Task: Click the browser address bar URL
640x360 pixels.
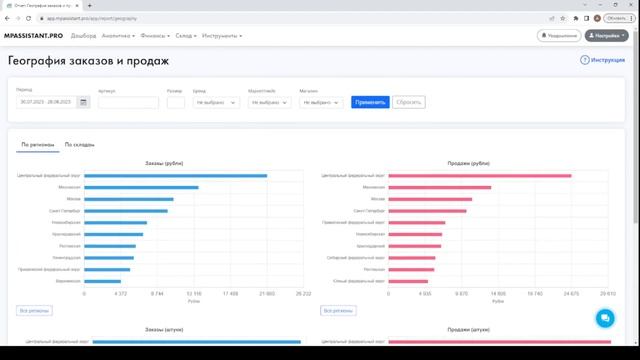Action: 91,18
